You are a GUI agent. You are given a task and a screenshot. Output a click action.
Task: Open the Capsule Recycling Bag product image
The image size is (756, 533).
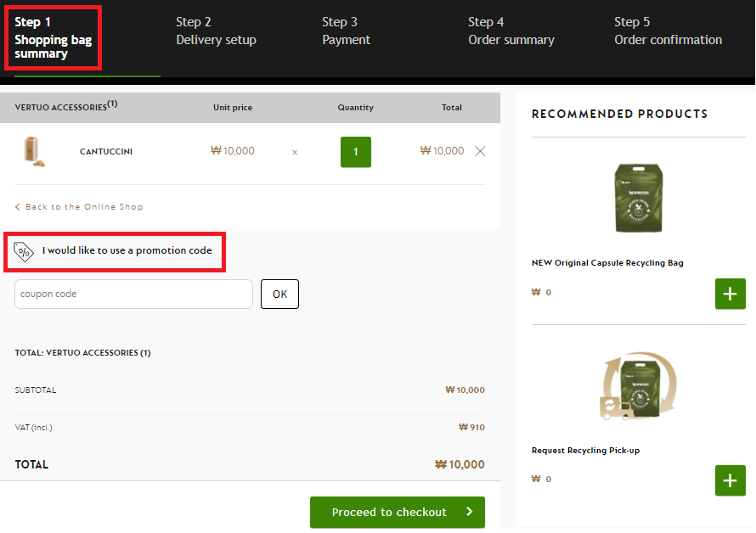(x=639, y=198)
